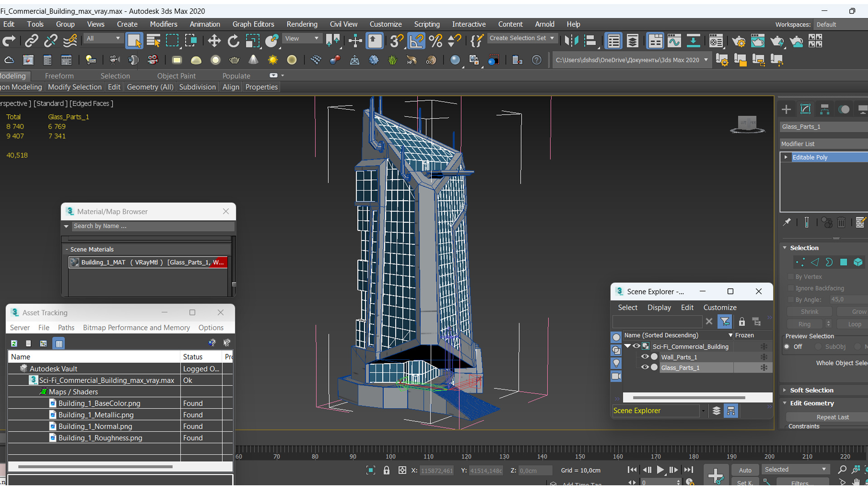Select Polygon sub-object level icon

pos(844,262)
